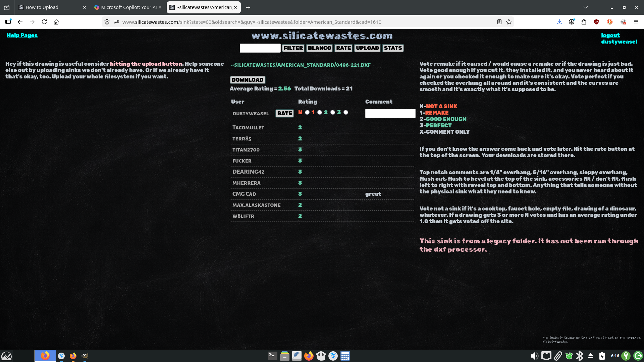Click the FILTER button
This screenshot has width=644, height=362.
pyautogui.click(x=293, y=48)
